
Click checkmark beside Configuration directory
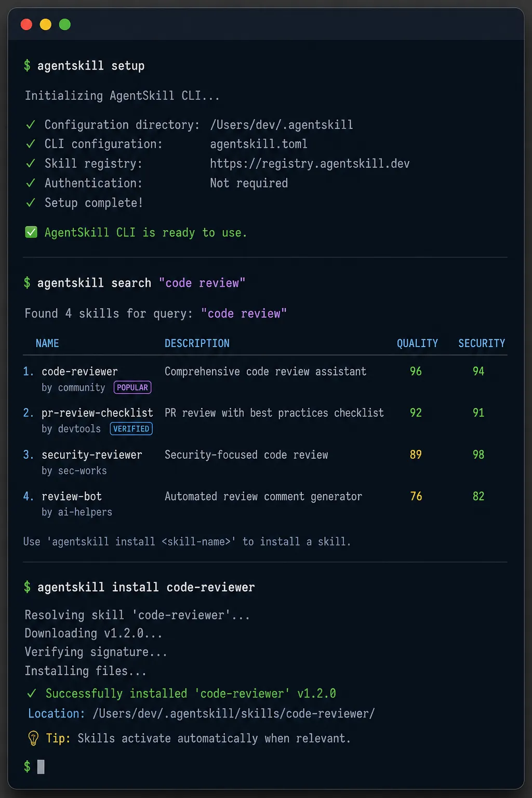point(31,125)
